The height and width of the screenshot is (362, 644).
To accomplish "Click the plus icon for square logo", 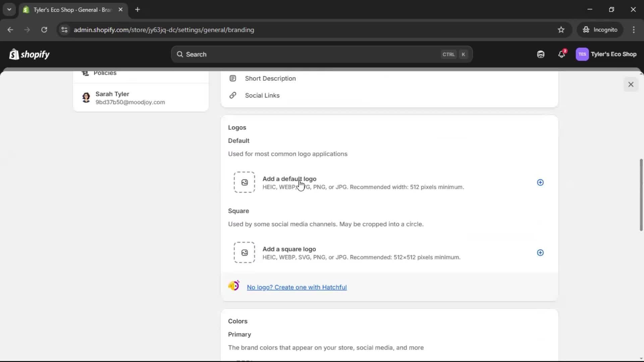I will pos(540,253).
